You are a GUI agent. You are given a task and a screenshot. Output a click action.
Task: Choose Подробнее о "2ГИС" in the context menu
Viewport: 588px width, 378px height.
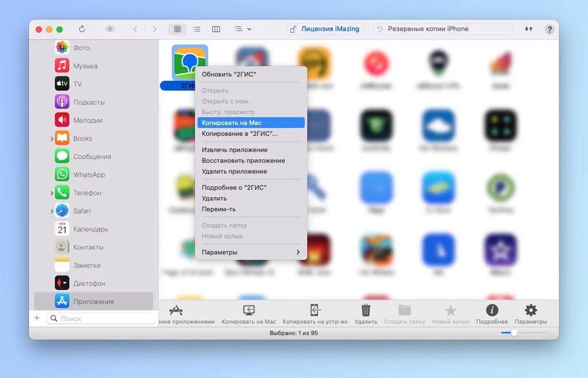(x=251, y=187)
